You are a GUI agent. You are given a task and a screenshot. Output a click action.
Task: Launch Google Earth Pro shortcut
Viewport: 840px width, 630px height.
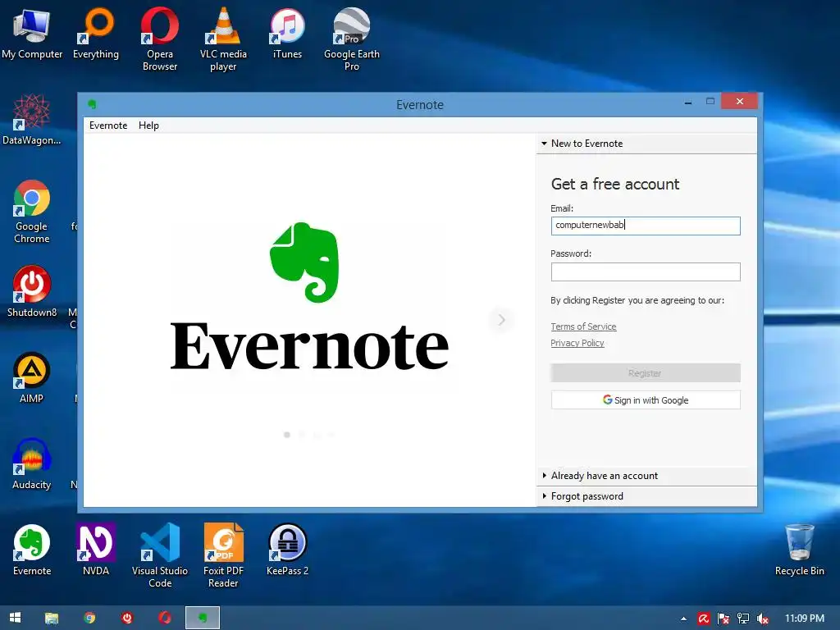coord(351,39)
